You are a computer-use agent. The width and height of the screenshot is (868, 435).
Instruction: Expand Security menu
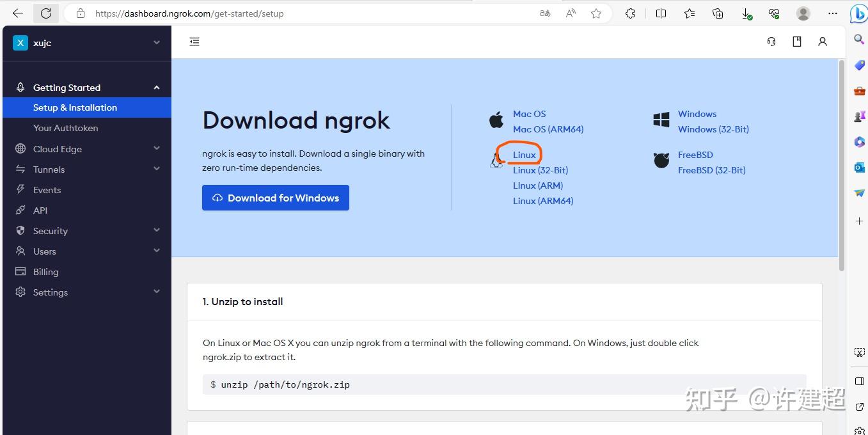coord(87,231)
